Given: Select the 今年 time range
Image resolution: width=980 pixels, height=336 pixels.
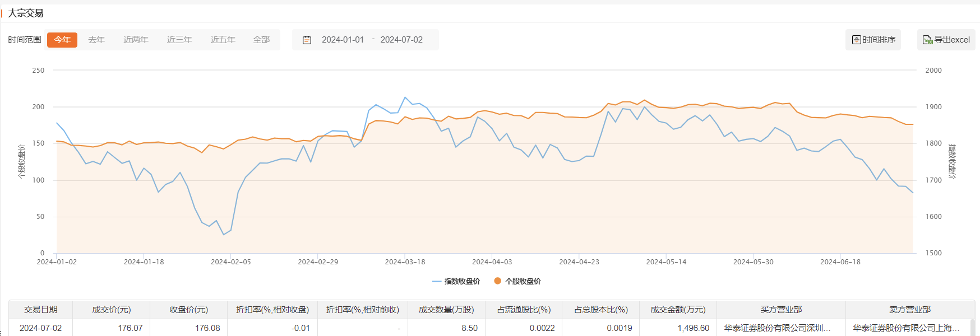Looking at the screenshot, I should [x=62, y=40].
